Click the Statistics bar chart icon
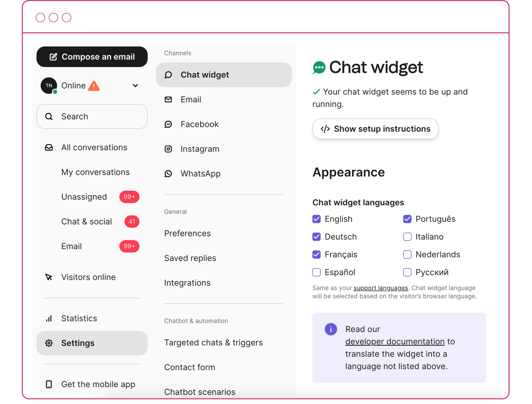The width and height of the screenshot is (532, 404). click(49, 318)
